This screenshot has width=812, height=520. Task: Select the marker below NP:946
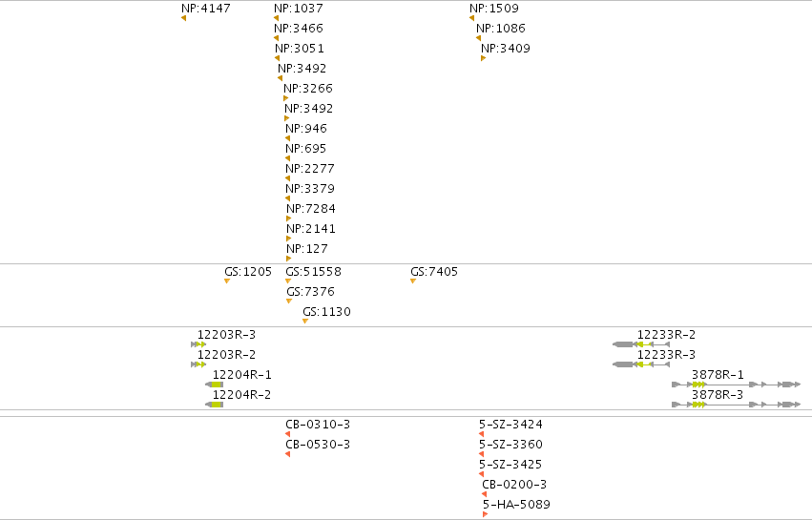[287, 138]
